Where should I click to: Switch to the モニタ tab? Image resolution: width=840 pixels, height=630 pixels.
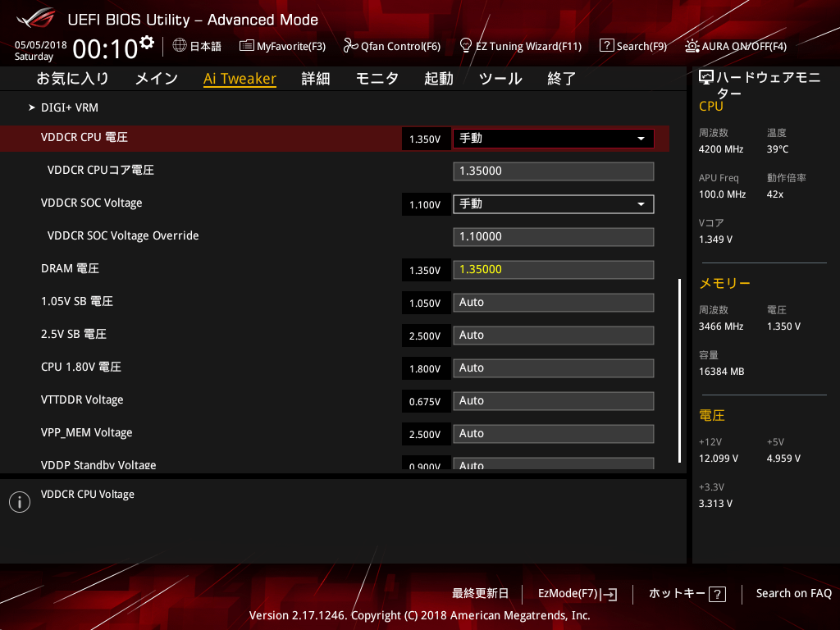tap(377, 79)
